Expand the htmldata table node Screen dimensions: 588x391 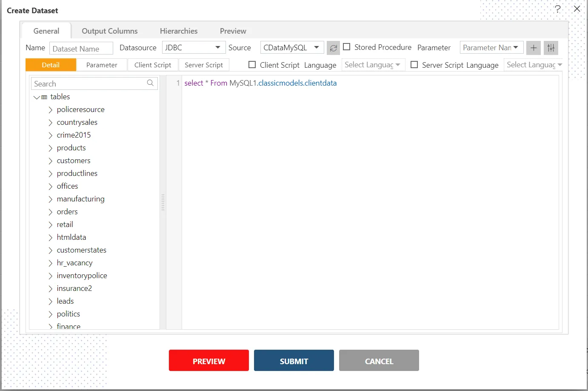pos(51,238)
